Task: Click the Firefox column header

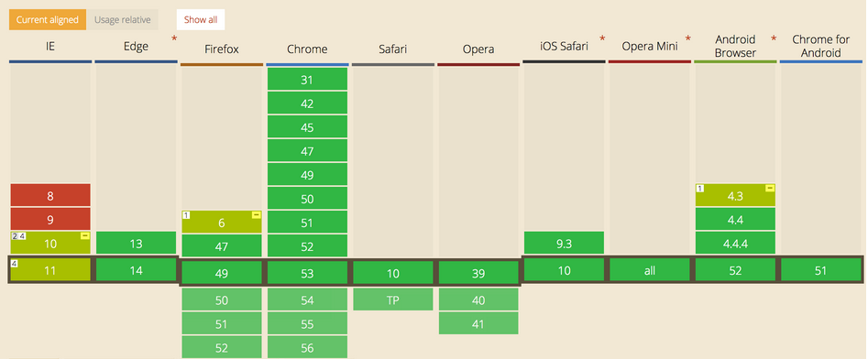Action: point(222,49)
